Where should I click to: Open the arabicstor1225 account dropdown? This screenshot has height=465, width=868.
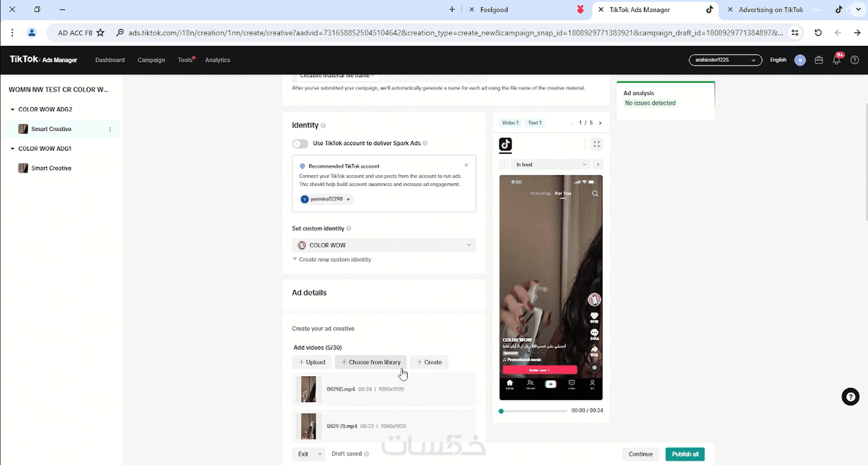tap(725, 60)
